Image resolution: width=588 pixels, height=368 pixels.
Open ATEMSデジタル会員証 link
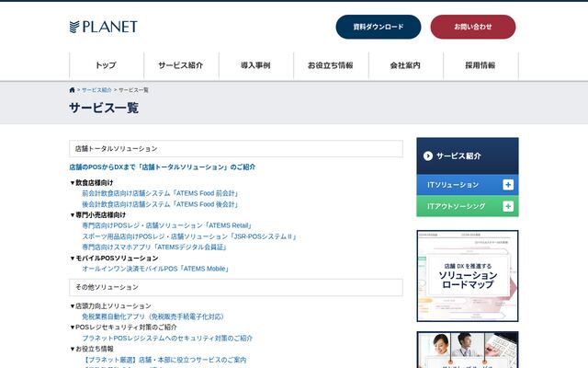pos(154,247)
